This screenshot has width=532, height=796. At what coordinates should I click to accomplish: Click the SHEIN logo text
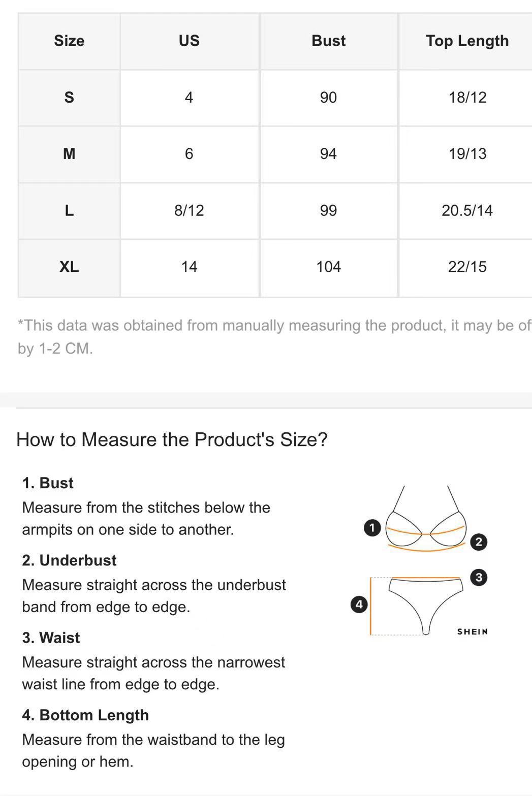pyautogui.click(x=472, y=631)
